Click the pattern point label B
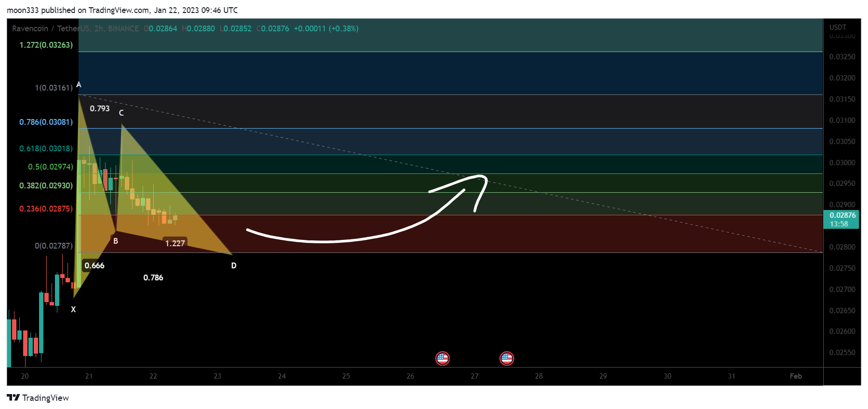 (116, 241)
